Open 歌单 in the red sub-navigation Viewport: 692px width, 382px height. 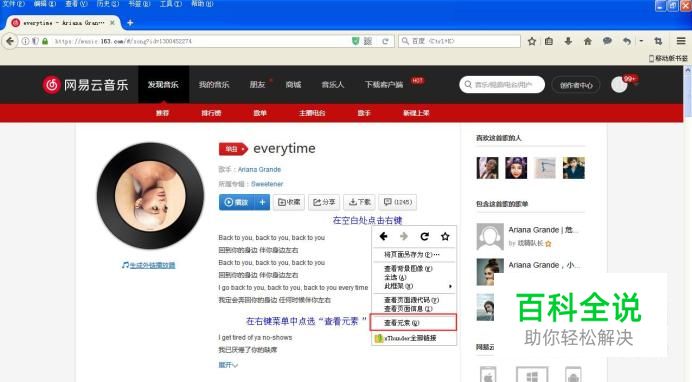pyautogui.click(x=260, y=113)
